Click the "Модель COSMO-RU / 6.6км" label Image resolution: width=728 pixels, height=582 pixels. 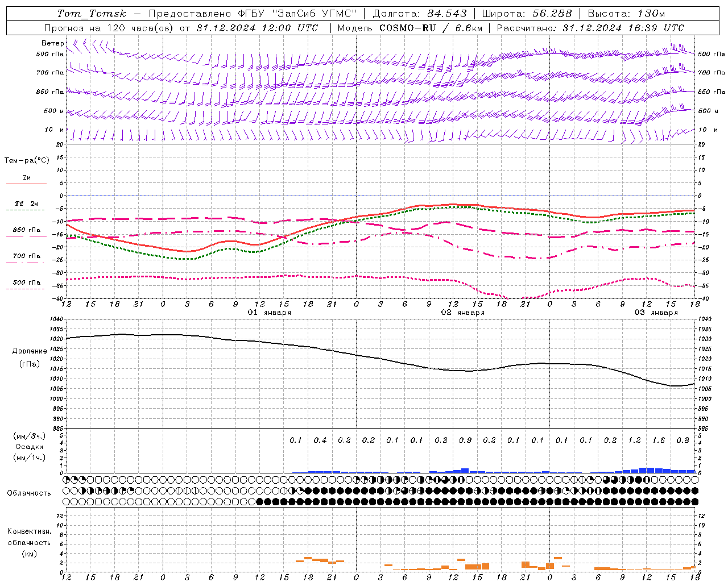(x=409, y=28)
